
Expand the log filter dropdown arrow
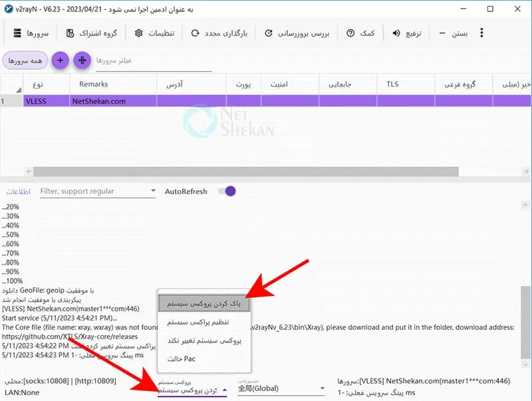pos(153,191)
